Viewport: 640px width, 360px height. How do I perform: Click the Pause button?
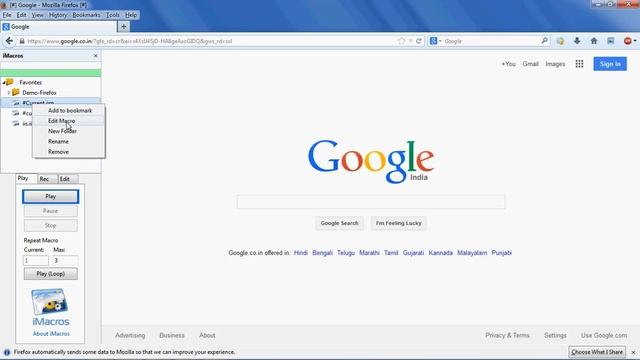[x=51, y=211]
